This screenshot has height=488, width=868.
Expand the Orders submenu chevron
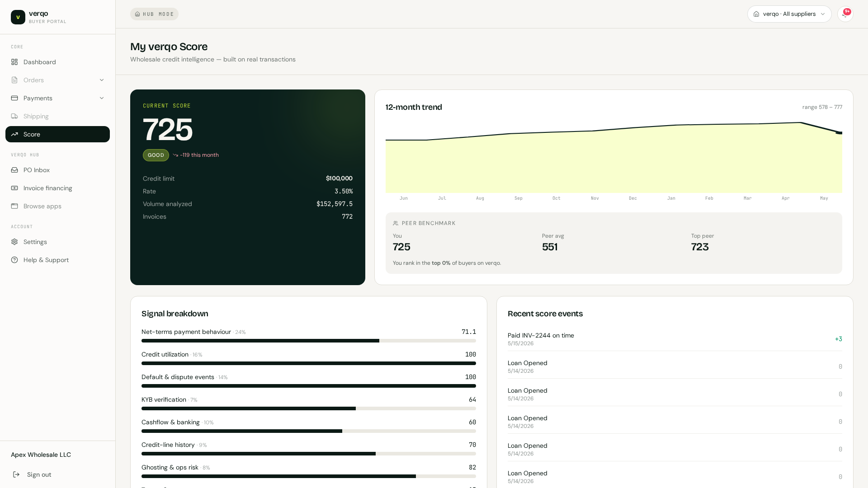(x=102, y=80)
